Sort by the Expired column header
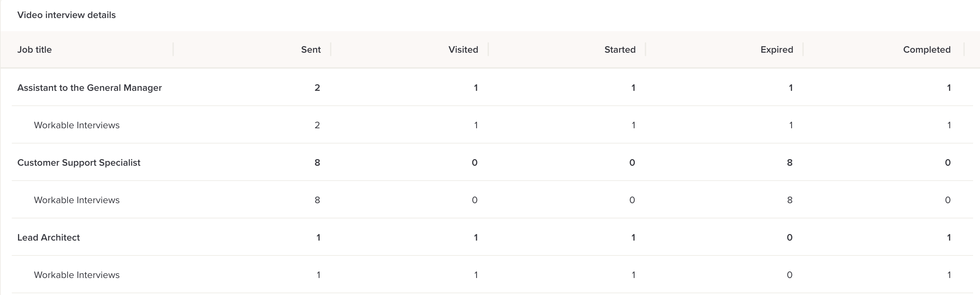980x295 pixels. 776,50
